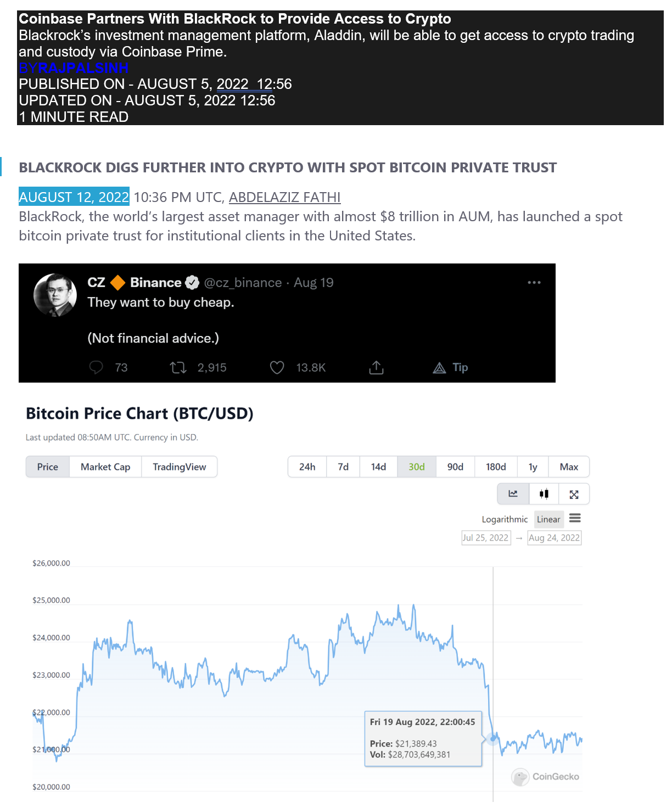Open the tweet's three-dot more menu
The width and height of the screenshot is (672, 808).
tap(534, 282)
